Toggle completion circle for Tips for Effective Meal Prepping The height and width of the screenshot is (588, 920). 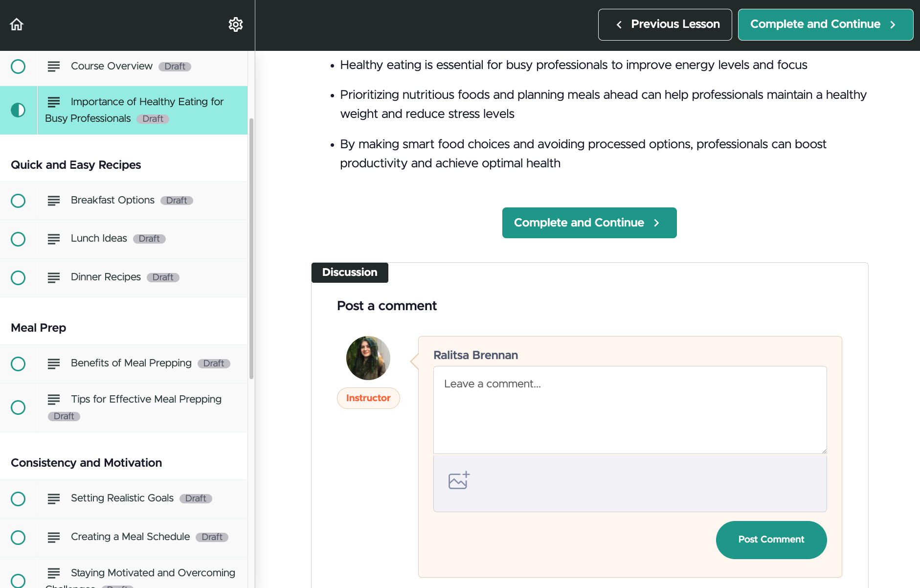[x=18, y=407]
